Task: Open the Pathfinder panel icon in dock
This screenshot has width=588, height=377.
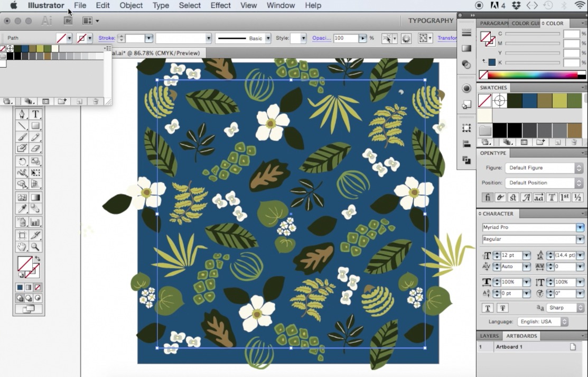Action: pyautogui.click(x=466, y=160)
